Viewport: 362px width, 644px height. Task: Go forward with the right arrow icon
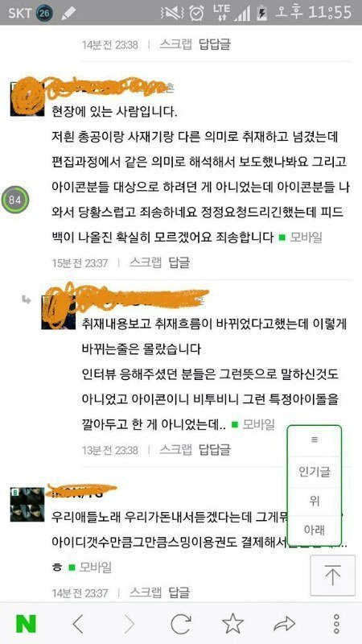pyautogui.click(x=130, y=624)
